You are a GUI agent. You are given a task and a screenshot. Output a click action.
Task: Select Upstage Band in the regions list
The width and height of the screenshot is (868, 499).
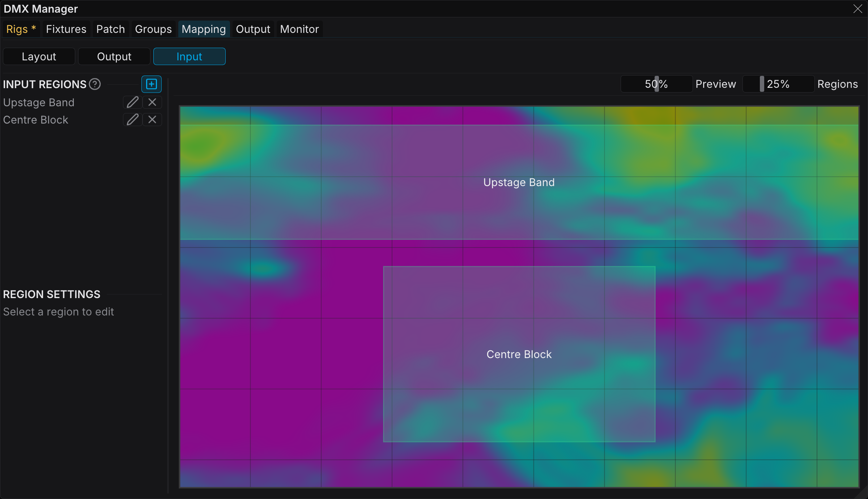click(x=39, y=102)
